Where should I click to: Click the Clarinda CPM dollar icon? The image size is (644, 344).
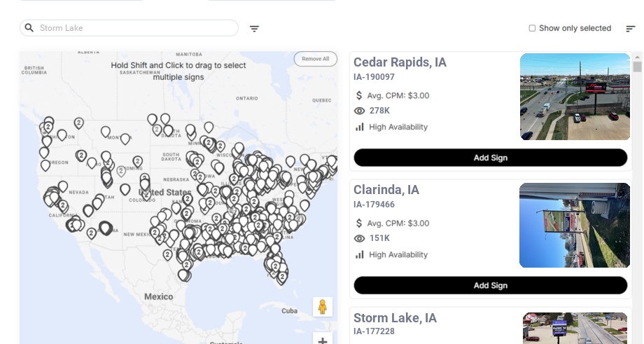pos(360,223)
